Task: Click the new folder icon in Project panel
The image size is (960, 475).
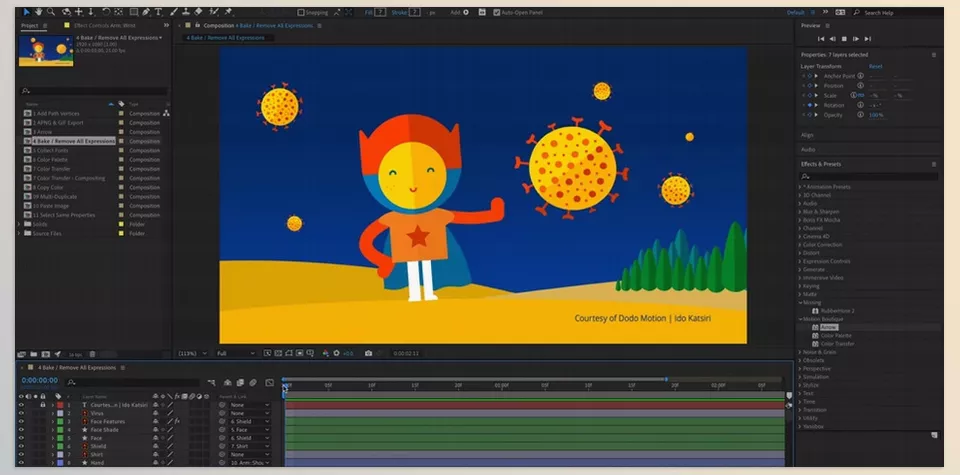Action: [34, 354]
